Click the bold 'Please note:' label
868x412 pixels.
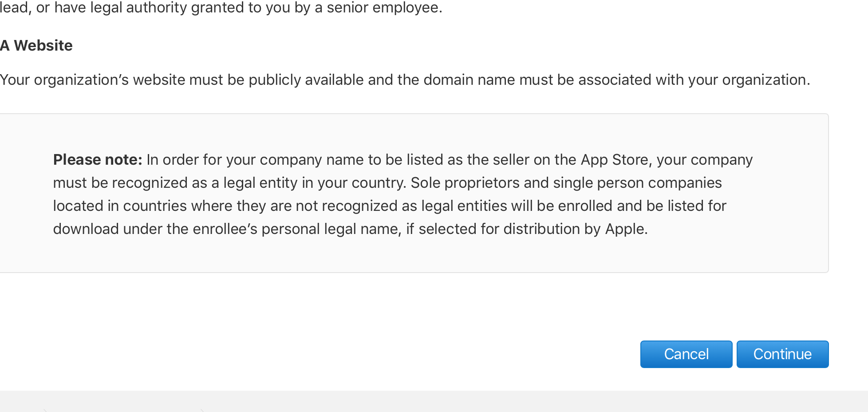click(98, 159)
